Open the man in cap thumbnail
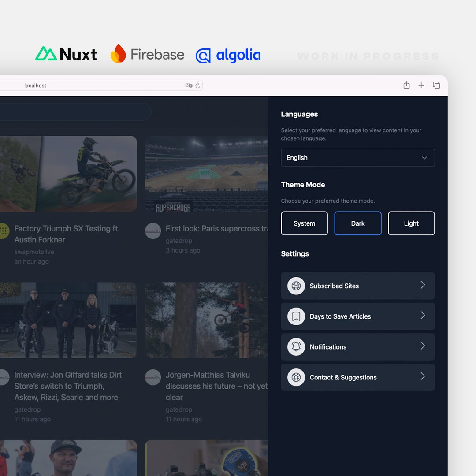This screenshot has height=476, width=476. pos(68,458)
